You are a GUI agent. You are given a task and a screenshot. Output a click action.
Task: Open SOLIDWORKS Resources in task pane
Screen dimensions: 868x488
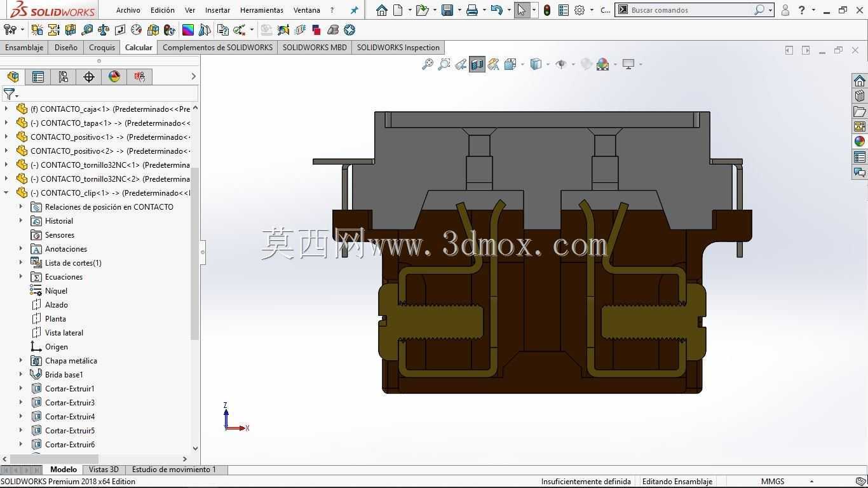click(860, 81)
